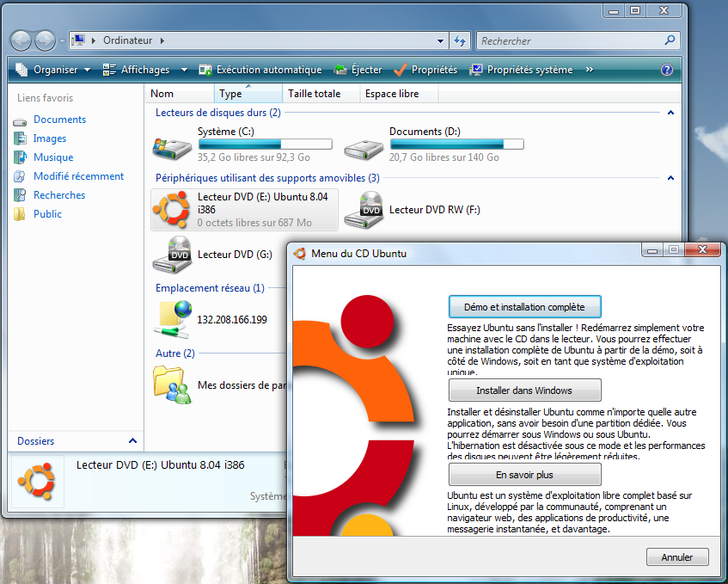This screenshot has height=584, width=728.
Task: Click the computer icon in the address bar
Action: coord(79,40)
